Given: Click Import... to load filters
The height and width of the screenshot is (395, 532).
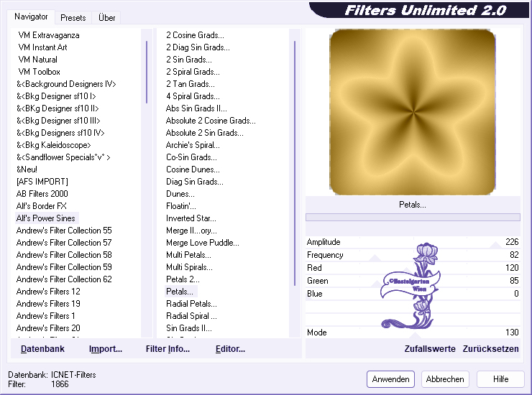Looking at the screenshot, I should pos(106,349).
